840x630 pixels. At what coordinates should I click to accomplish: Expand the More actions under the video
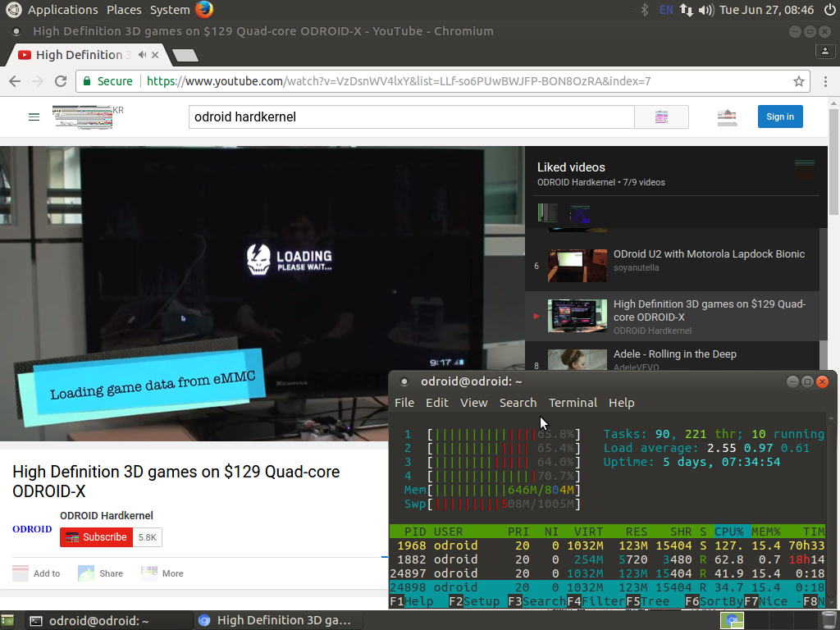(162, 573)
